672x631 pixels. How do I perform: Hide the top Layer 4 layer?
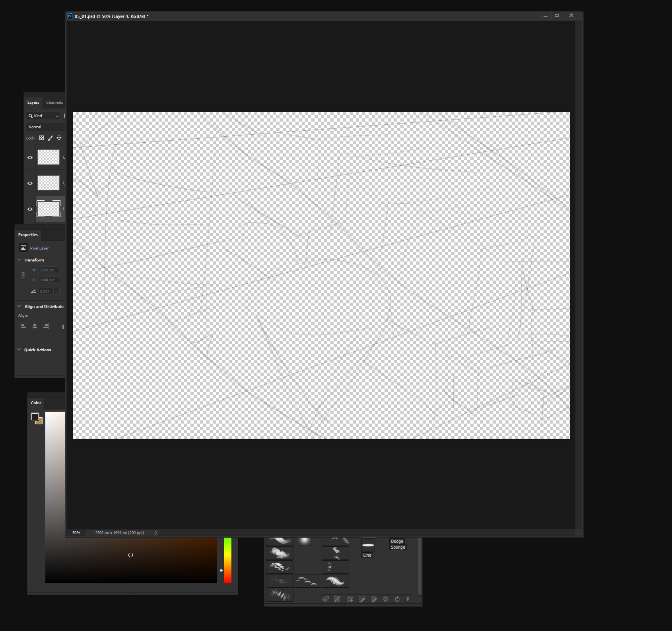click(x=30, y=157)
